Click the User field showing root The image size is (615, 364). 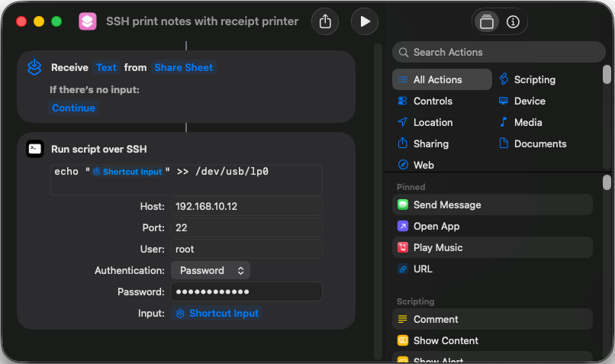click(246, 249)
